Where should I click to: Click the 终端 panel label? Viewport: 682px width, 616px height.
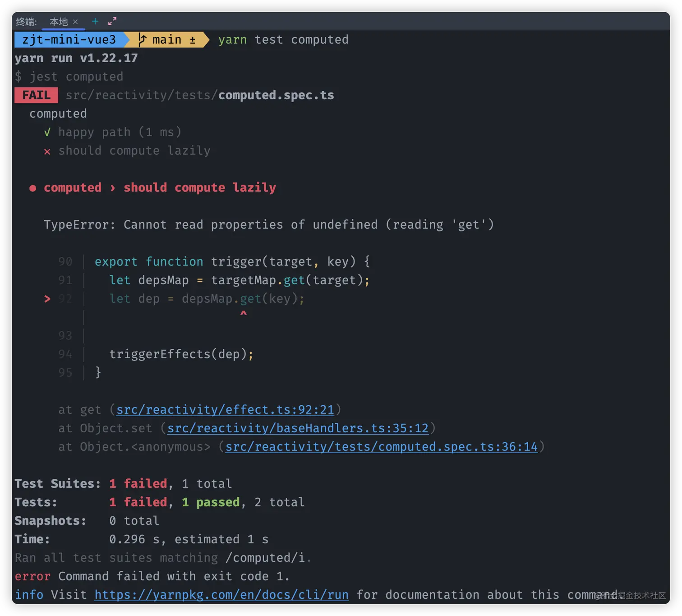click(x=25, y=21)
